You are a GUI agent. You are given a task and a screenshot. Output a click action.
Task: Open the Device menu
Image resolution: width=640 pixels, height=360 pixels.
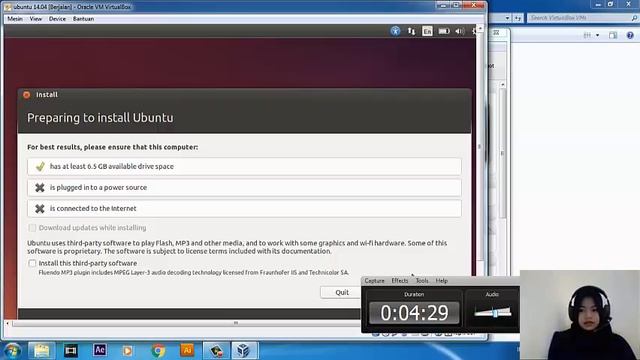[x=57, y=19]
